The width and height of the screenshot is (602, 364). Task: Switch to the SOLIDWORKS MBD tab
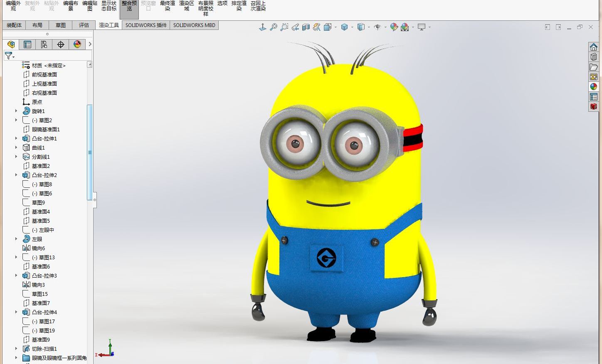[x=194, y=25]
